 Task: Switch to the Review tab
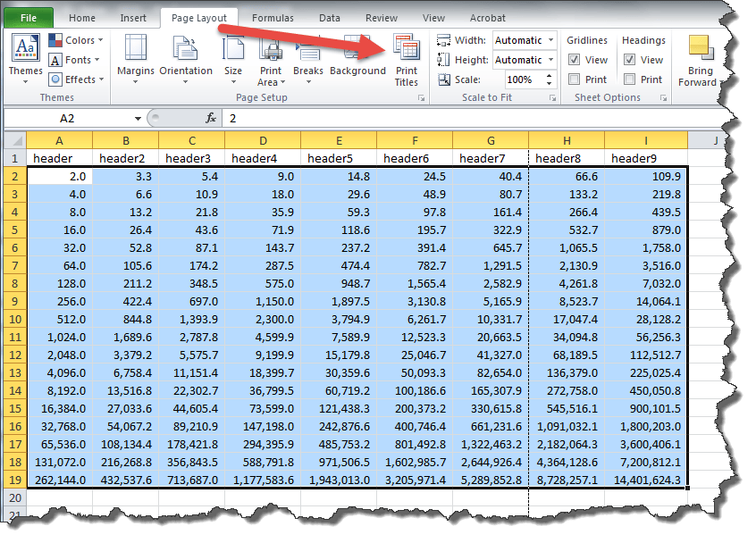click(382, 18)
